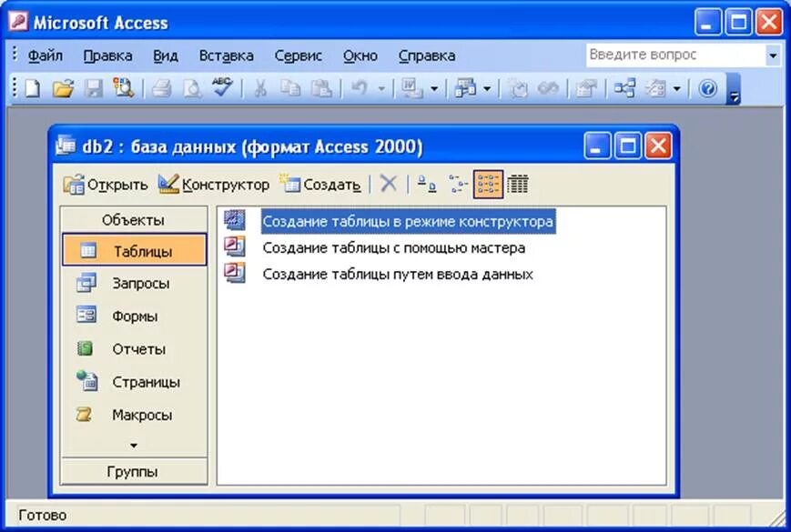Maximize the db2 database window
Screen dimensions: 791x532
627,146
